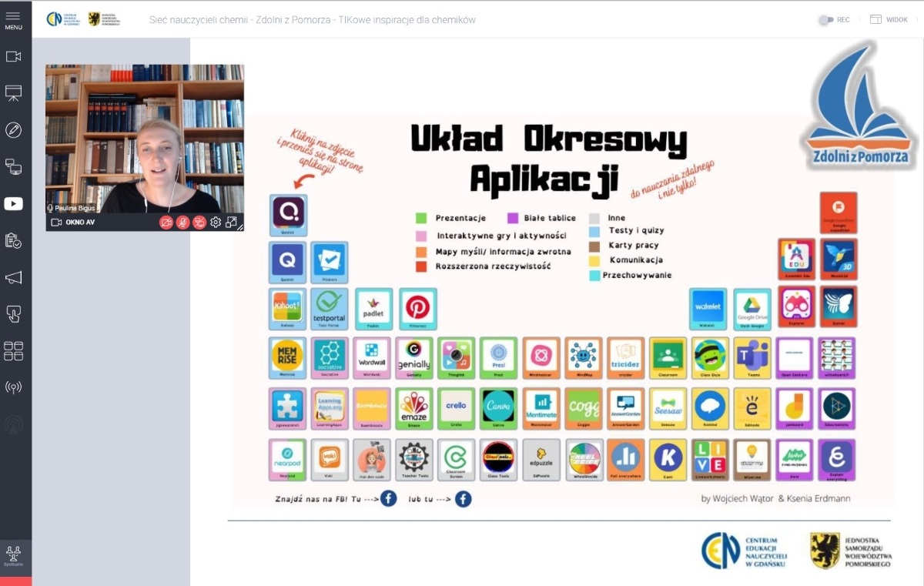Toggle the REC recording switch
This screenshot has width=924, height=586.
[825, 20]
